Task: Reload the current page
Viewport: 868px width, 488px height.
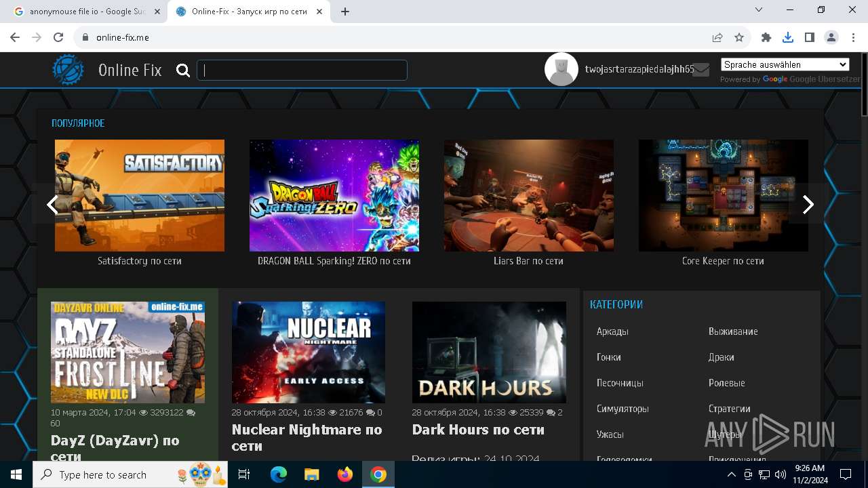Action: (58, 38)
